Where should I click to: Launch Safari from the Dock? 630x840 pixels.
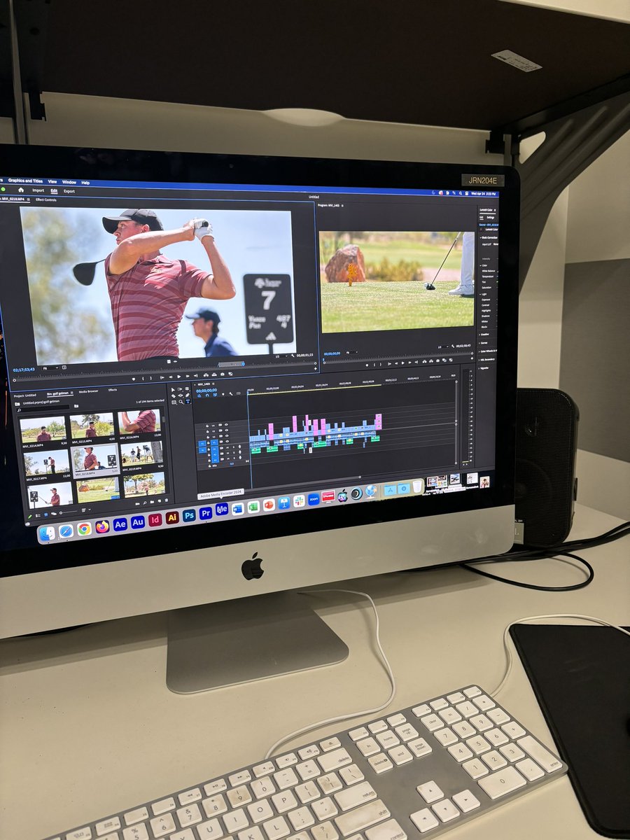(x=66, y=531)
